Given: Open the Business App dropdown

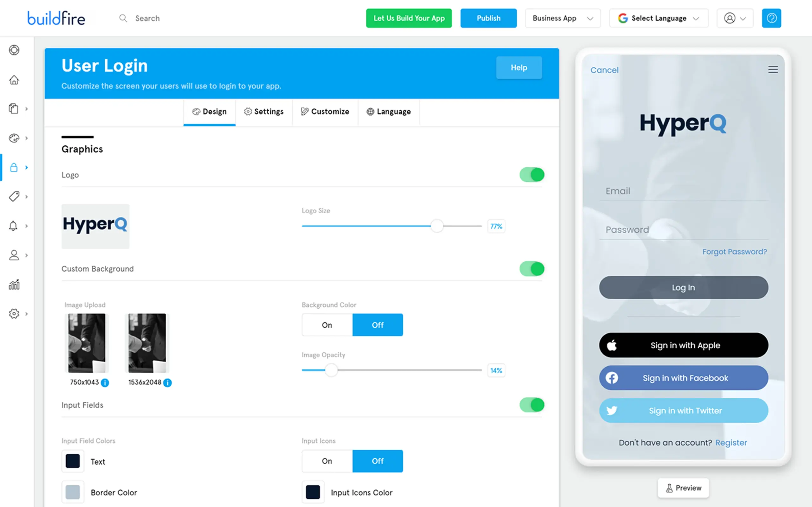Looking at the screenshot, I should [562, 18].
